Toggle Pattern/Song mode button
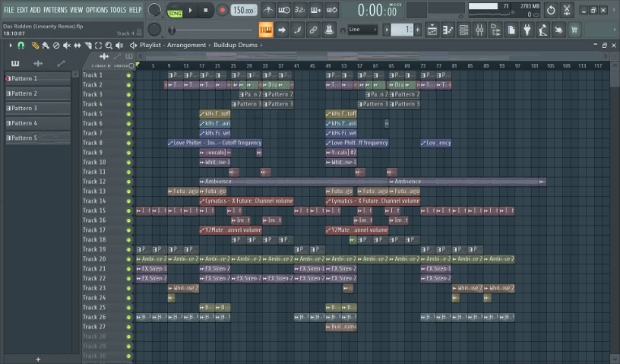Viewport: 620px width, 364px height. tap(174, 11)
